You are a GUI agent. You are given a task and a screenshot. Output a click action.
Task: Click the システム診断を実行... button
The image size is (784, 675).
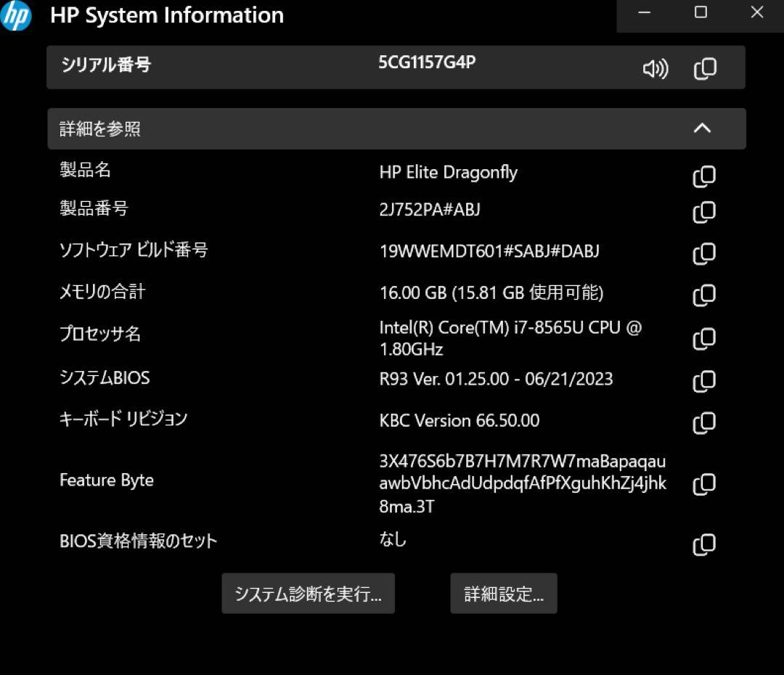point(308,594)
